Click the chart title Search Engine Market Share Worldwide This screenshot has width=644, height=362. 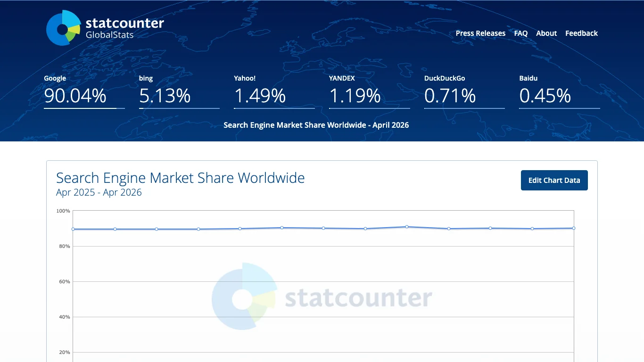(x=181, y=178)
